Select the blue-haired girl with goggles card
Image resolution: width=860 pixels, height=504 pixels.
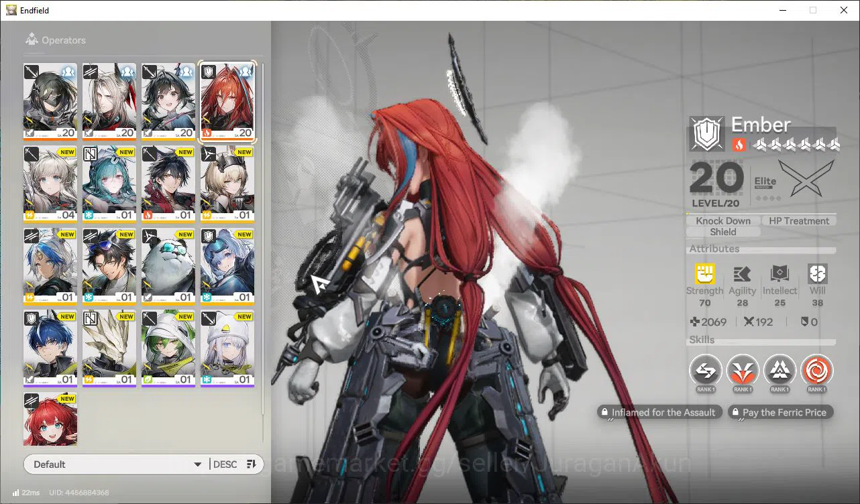pyautogui.click(x=227, y=267)
